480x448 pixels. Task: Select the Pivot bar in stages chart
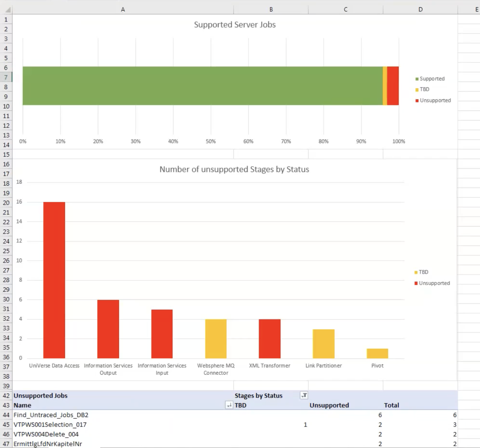(377, 353)
